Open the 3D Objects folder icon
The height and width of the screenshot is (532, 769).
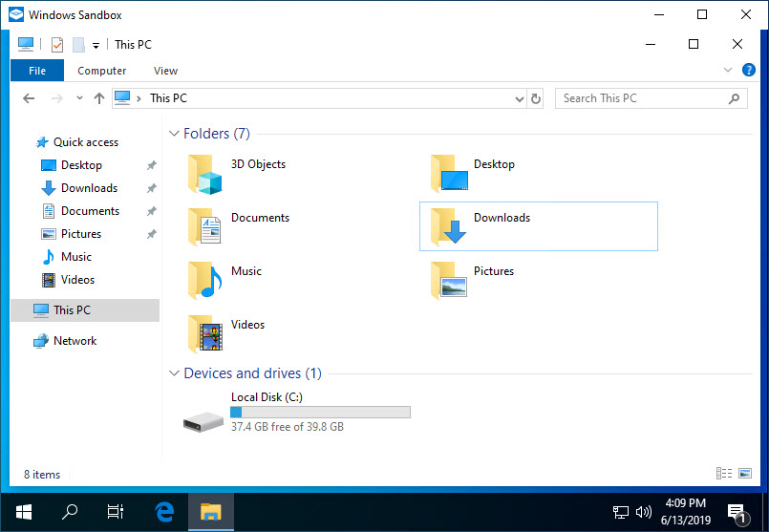tap(205, 174)
